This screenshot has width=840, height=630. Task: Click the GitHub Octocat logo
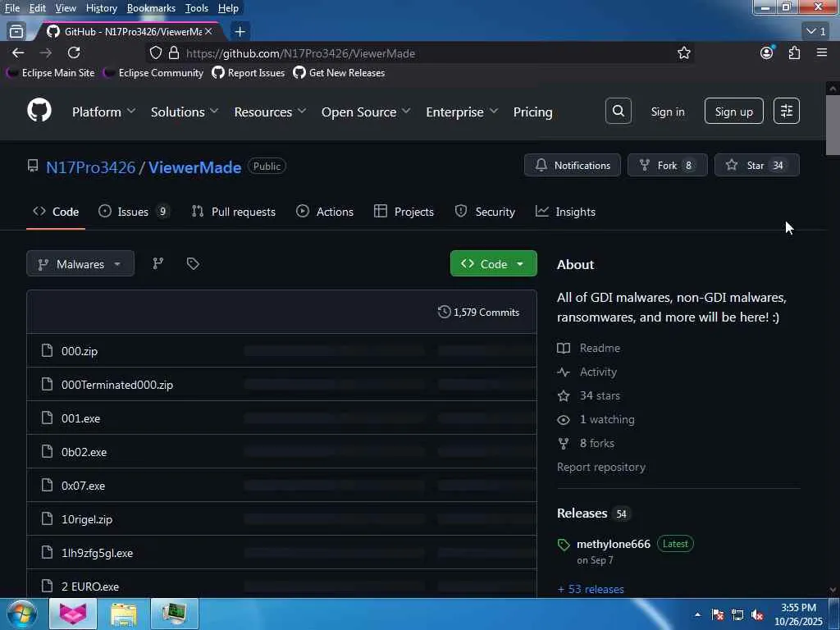39,111
